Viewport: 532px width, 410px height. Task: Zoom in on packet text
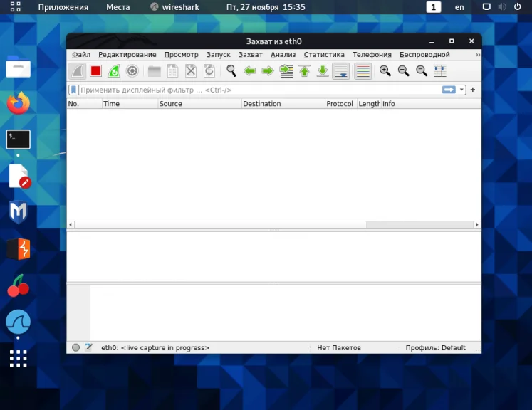pyautogui.click(x=385, y=71)
